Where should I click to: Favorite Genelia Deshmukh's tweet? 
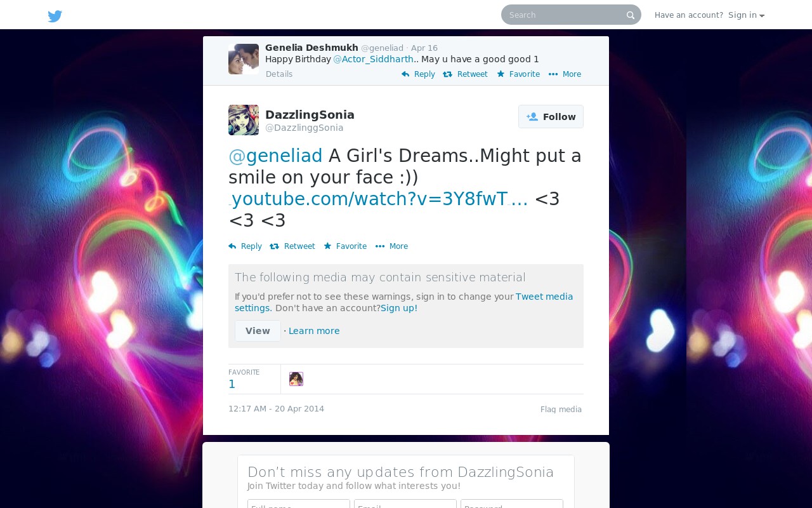(518, 74)
